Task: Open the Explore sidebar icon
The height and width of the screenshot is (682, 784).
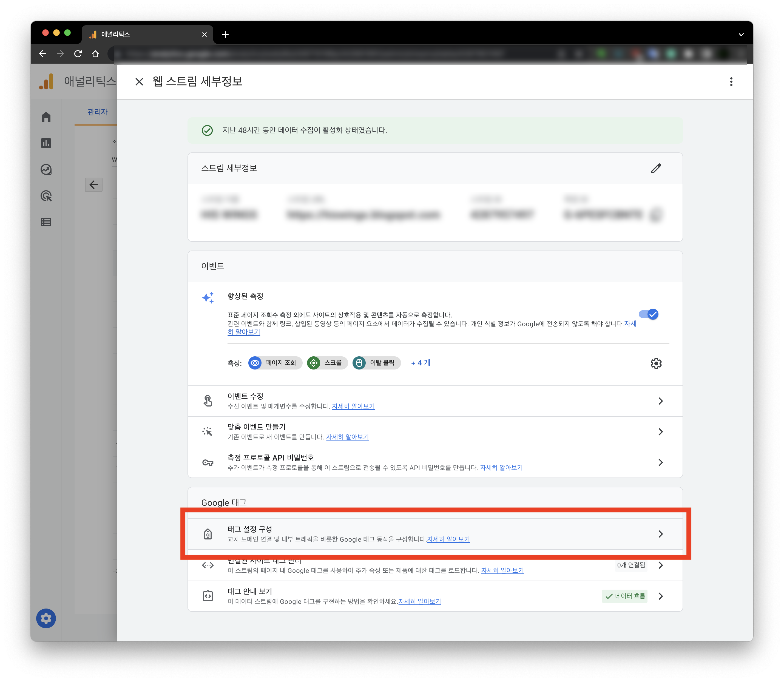Action: pyautogui.click(x=46, y=169)
